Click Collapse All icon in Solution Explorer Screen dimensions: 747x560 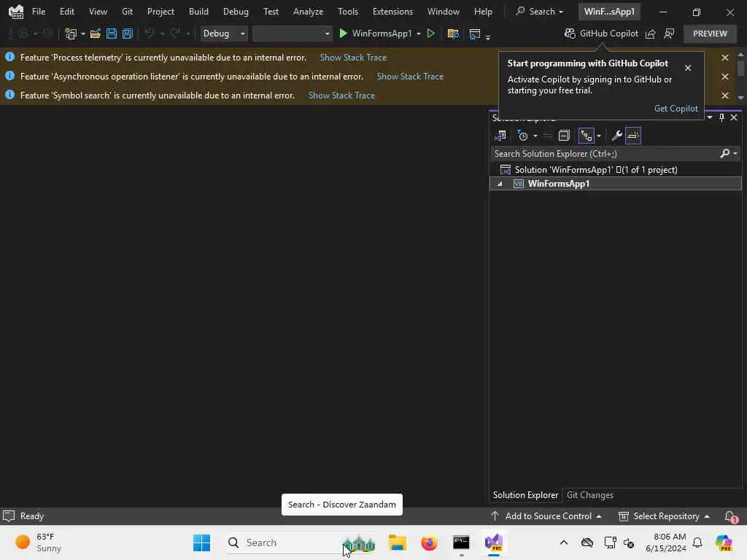(564, 136)
